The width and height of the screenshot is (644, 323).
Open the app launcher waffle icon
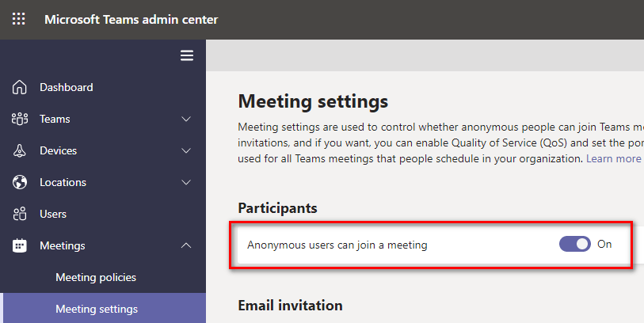tap(19, 19)
